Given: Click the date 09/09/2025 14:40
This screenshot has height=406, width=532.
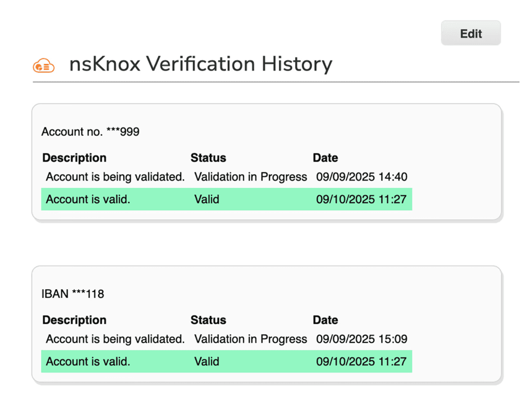Looking at the screenshot, I should point(362,177).
